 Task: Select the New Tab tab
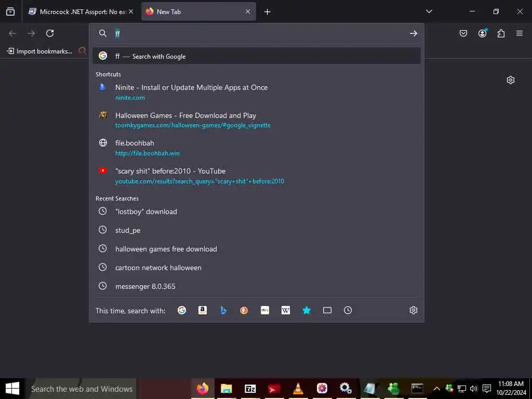click(x=198, y=12)
